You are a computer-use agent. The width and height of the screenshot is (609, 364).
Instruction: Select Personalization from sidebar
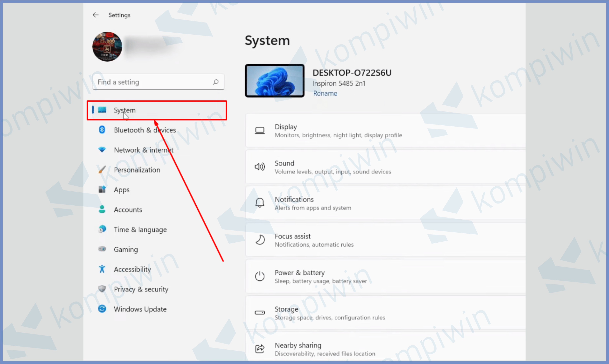tap(136, 169)
